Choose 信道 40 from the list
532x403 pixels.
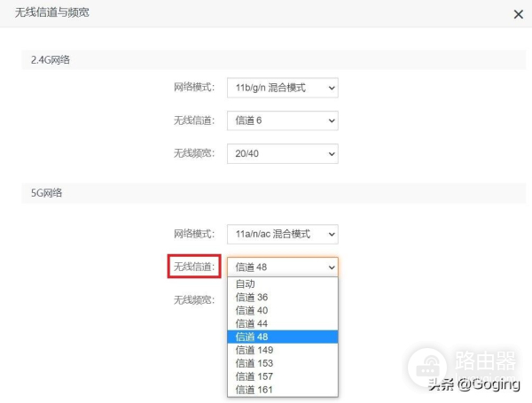click(x=283, y=310)
